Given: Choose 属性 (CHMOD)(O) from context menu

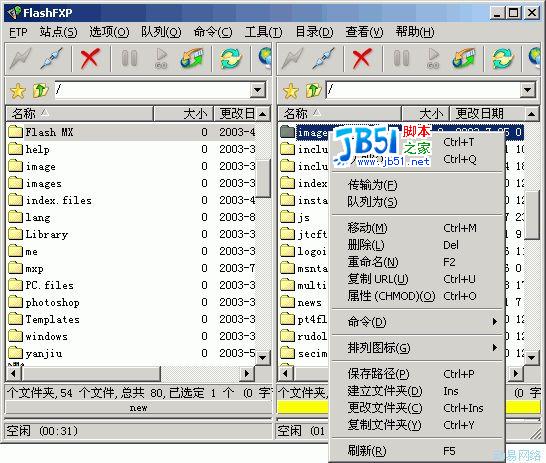Looking at the screenshot, I should [x=418, y=296].
